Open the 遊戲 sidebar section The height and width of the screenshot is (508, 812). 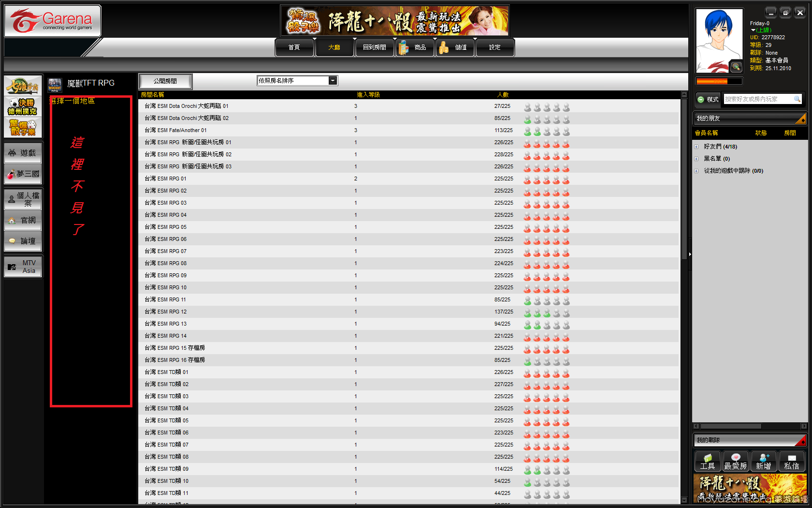click(23, 153)
